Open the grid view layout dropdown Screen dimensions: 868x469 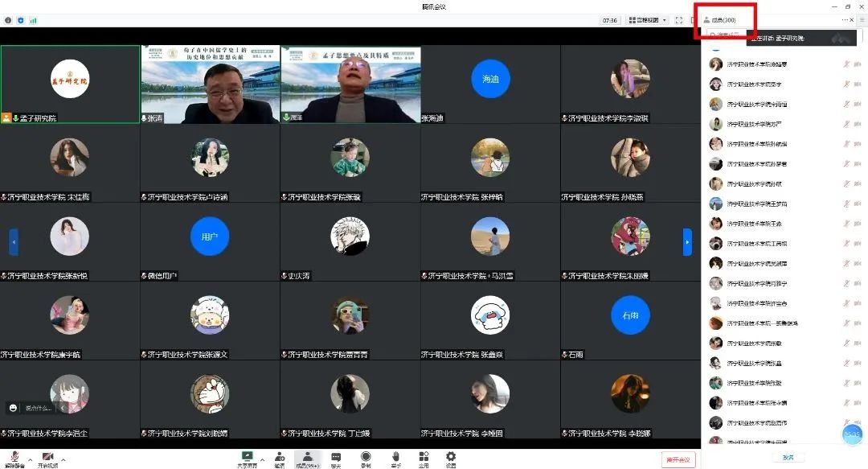click(648, 20)
